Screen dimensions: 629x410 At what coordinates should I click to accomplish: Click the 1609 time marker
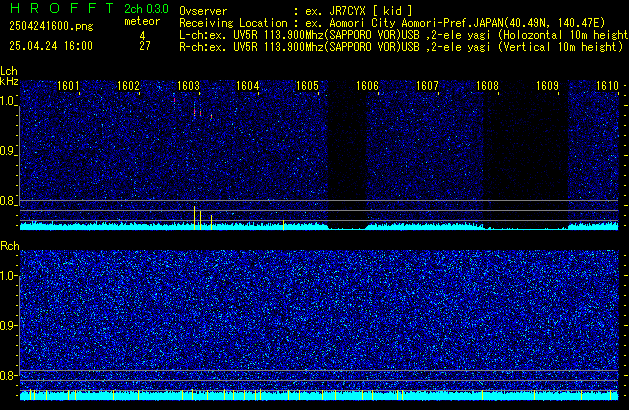[x=547, y=86]
